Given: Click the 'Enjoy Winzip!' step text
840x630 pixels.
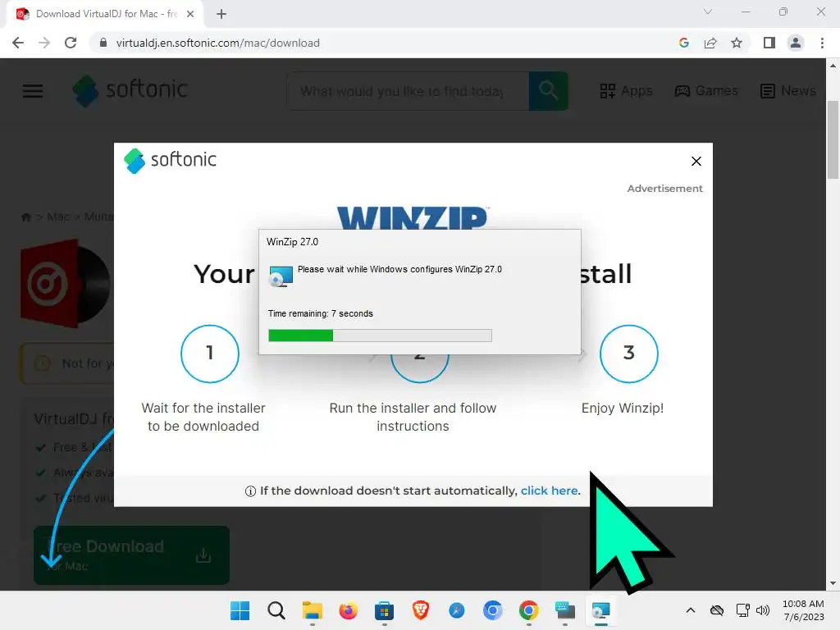Looking at the screenshot, I should [623, 409].
